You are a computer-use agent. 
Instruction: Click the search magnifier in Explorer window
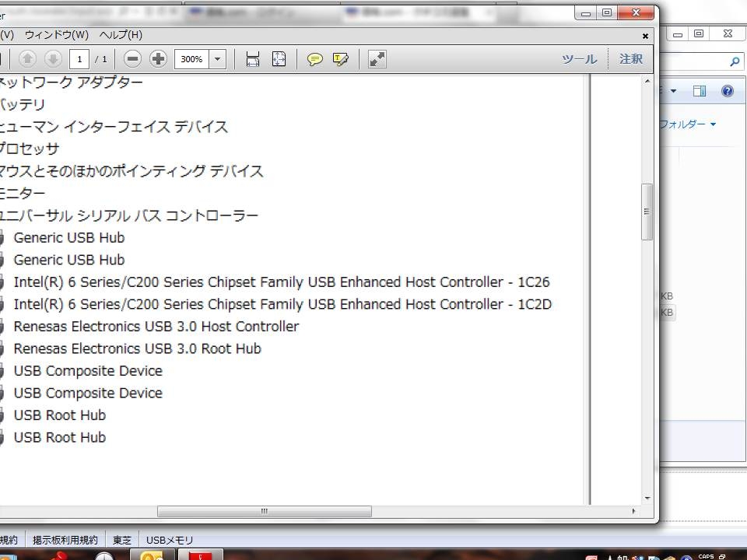click(x=734, y=61)
